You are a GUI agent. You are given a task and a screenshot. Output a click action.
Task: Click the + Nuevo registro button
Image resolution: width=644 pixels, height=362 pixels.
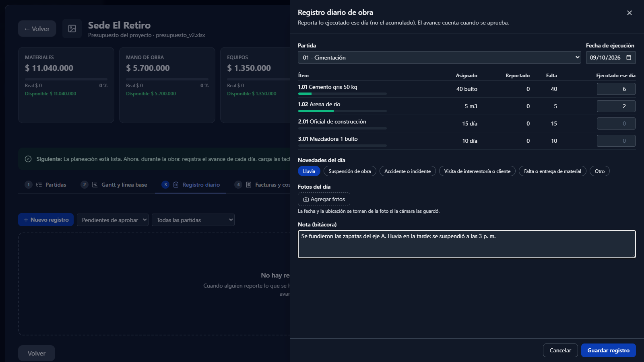pyautogui.click(x=46, y=220)
